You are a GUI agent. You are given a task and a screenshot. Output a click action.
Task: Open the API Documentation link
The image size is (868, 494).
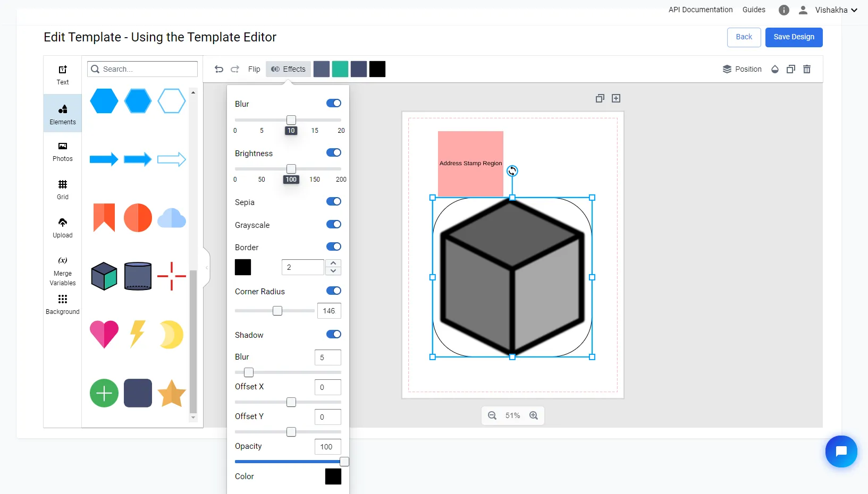coord(700,10)
